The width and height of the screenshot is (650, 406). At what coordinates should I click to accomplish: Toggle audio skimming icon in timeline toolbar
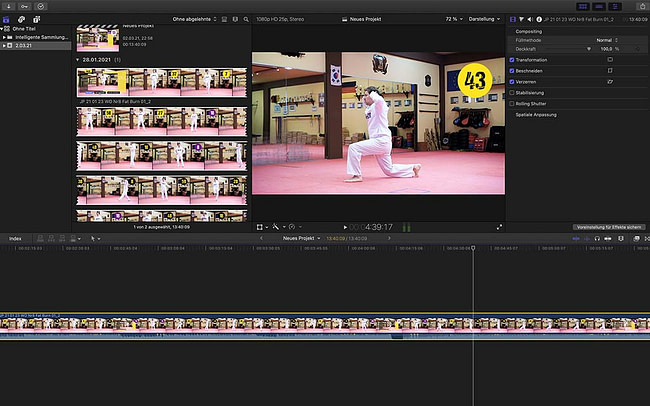[587, 238]
